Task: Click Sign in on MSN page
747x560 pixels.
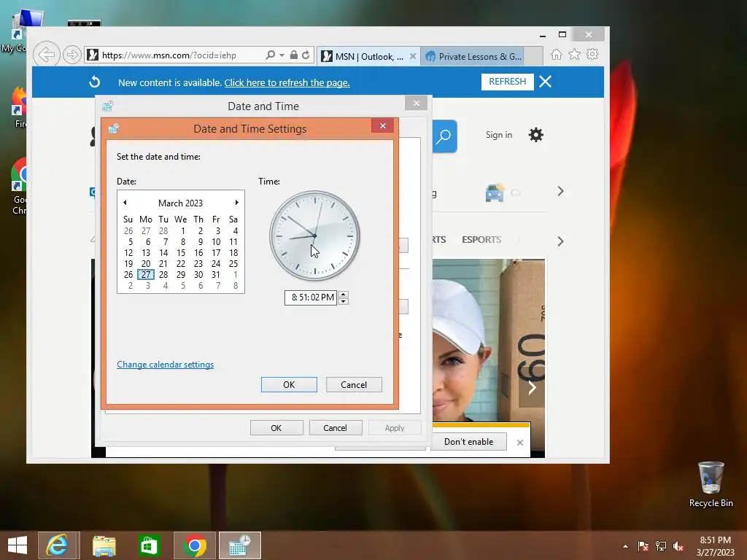Action: (x=499, y=135)
